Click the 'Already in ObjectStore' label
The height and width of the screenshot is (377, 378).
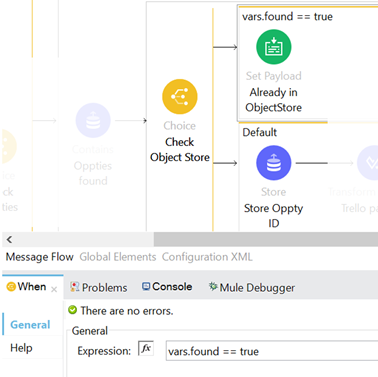(x=274, y=100)
